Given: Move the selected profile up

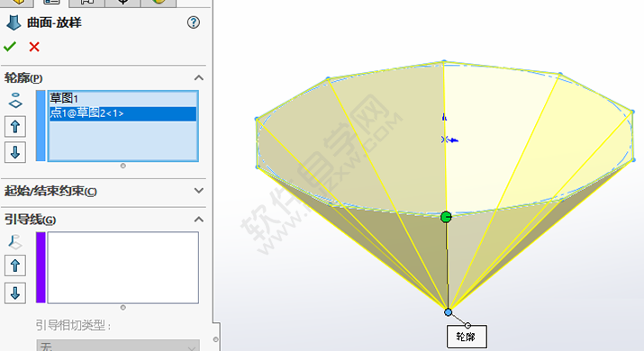Looking at the screenshot, I should click(x=15, y=126).
